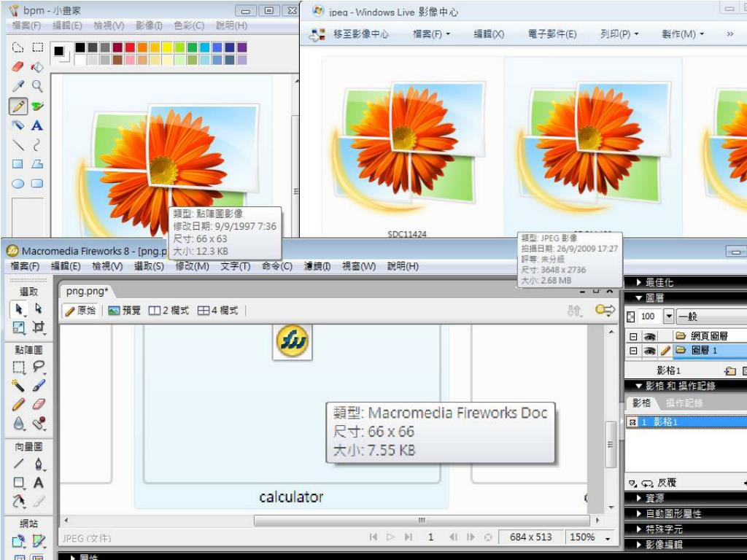Select the Text tool in Paint
747x560 pixels.
37,125
